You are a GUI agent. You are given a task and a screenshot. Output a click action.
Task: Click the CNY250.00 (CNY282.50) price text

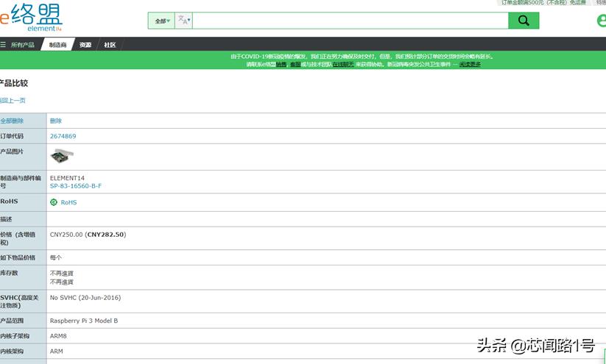88,235
